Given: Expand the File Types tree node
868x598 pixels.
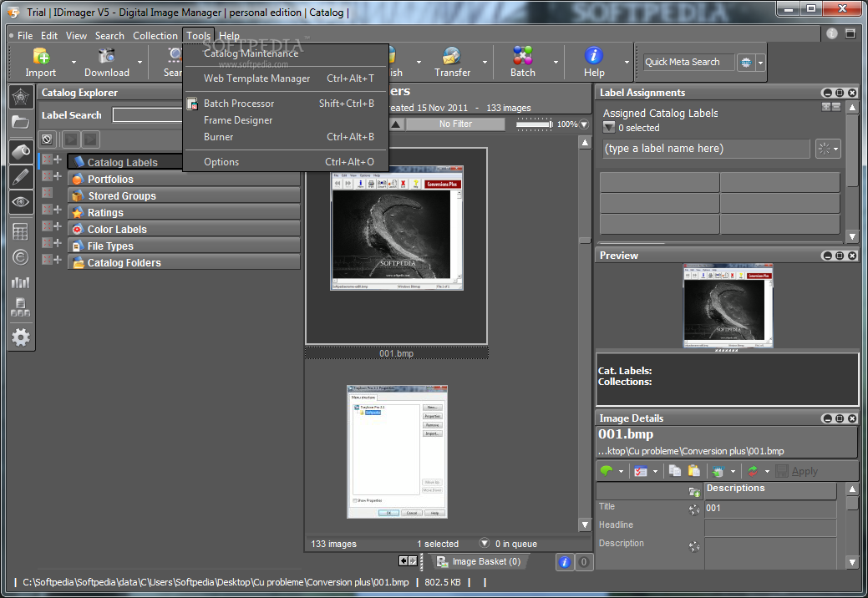Looking at the screenshot, I should click(x=58, y=242).
